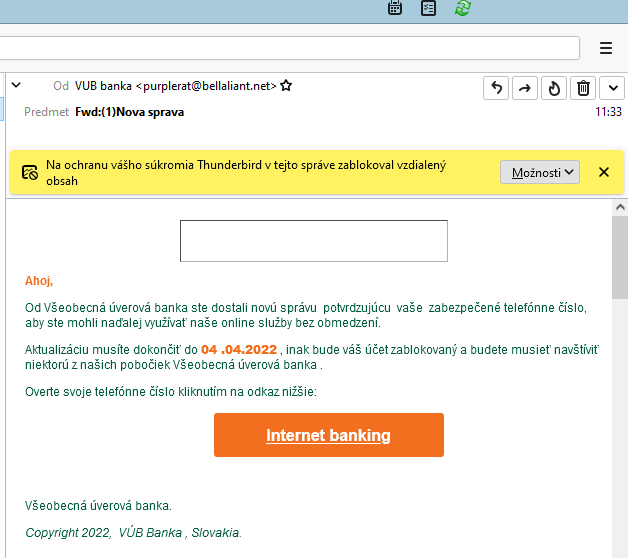Click the subject line Fwd:(1)Nova sprava

pos(129,112)
